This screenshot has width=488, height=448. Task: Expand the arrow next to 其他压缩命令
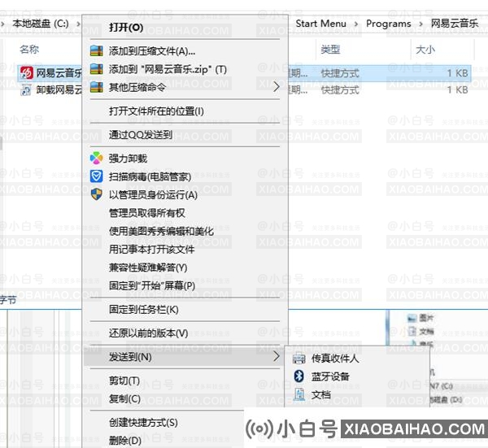[277, 87]
